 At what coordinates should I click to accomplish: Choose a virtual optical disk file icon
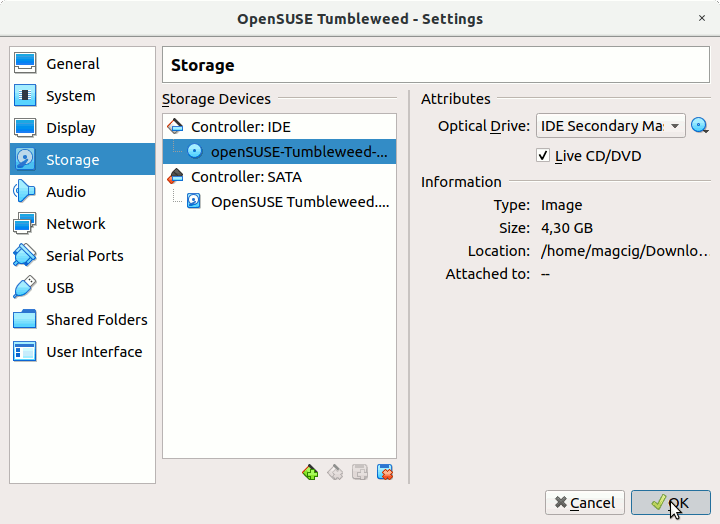point(699,125)
